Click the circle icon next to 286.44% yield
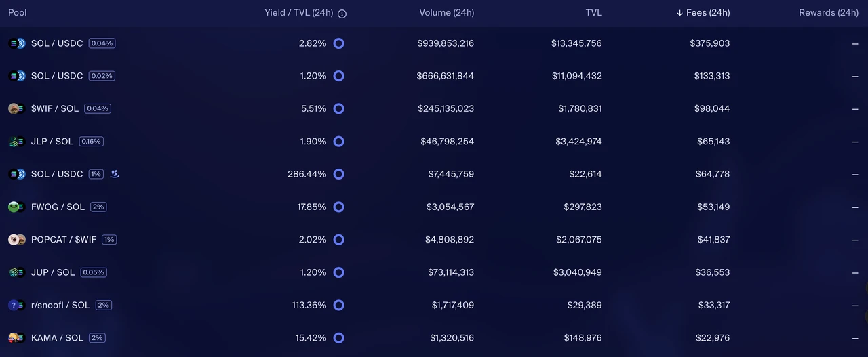This screenshot has height=357, width=868. (339, 174)
